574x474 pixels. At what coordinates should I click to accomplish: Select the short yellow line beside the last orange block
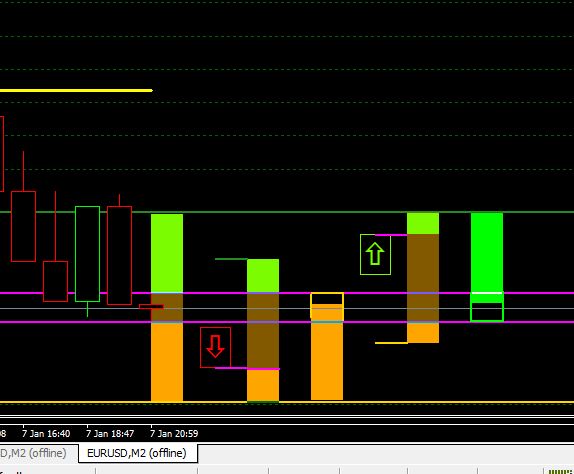tap(391, 343)
